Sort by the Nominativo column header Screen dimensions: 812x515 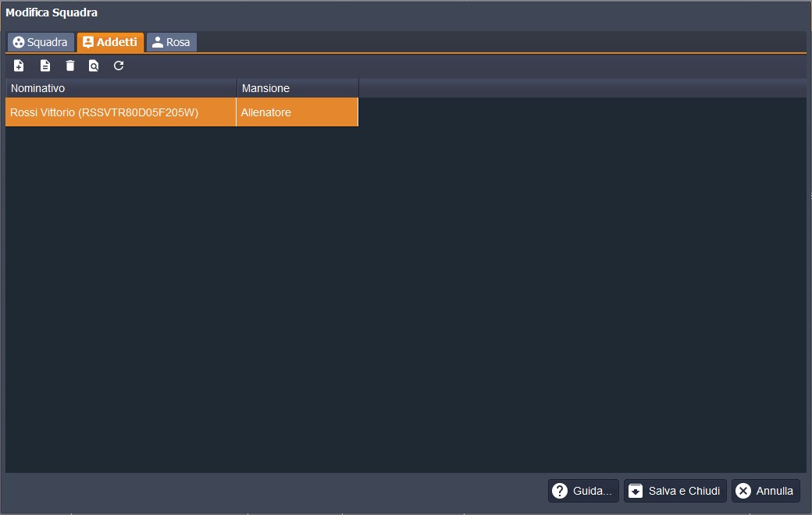pyautogui.click(x=121, y=88)
